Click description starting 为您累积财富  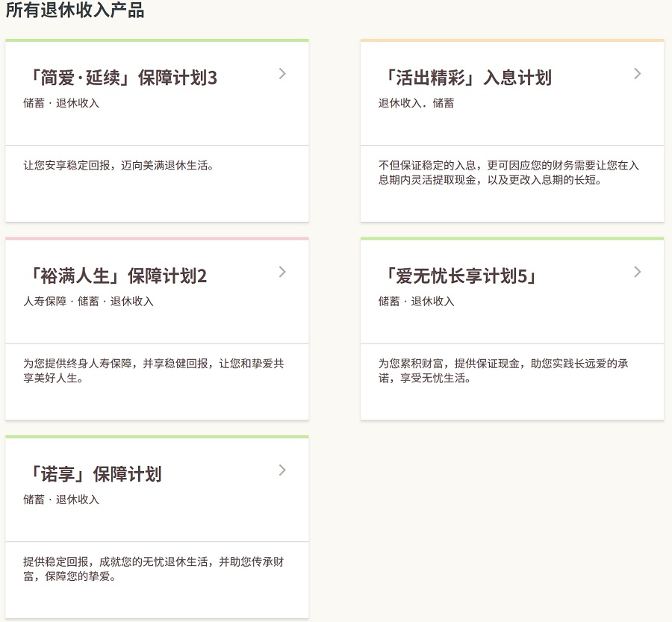coord(503,371)
